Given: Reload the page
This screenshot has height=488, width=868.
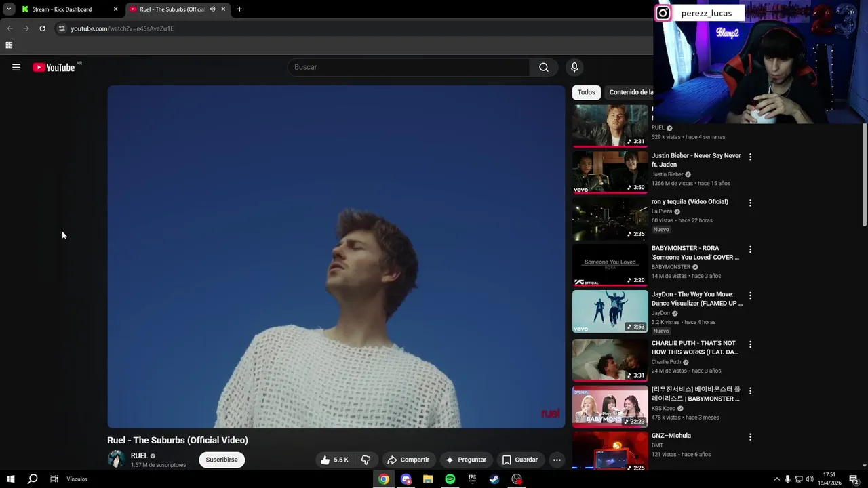Looking at the screenshot, I should click(42, 28).
